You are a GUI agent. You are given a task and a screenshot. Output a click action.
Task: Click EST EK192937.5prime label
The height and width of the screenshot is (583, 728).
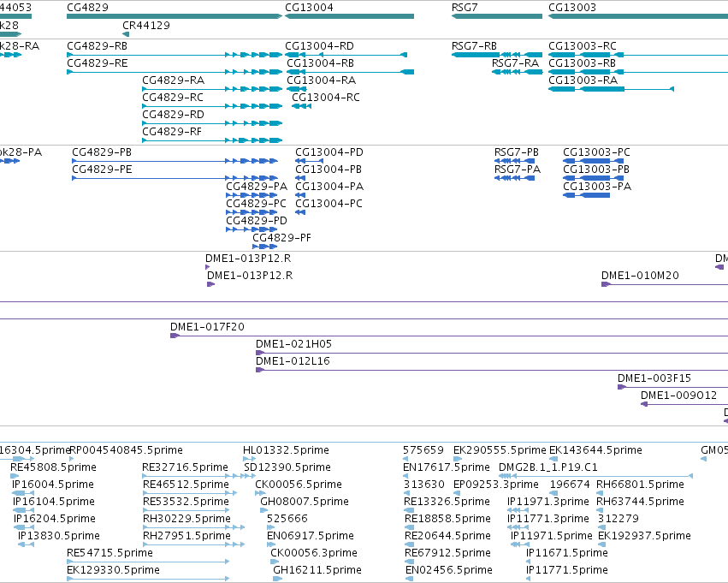click(644, 537)
